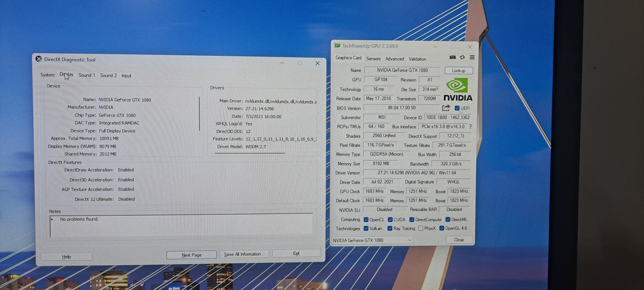Click the GPU-Z title bar app icon
Screen dimensions: 644x290
[x=337, y=46]
